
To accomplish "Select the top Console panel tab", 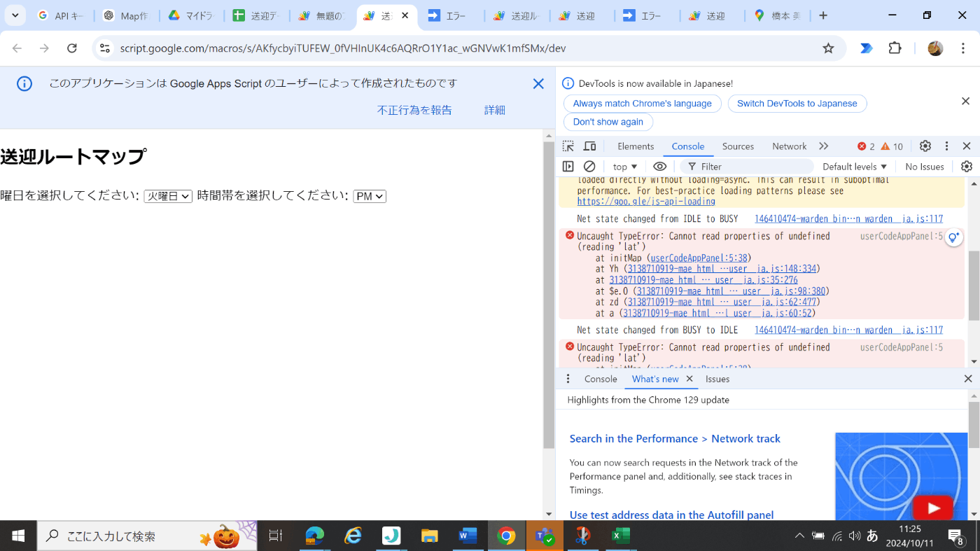I will [x=688, y=146].
